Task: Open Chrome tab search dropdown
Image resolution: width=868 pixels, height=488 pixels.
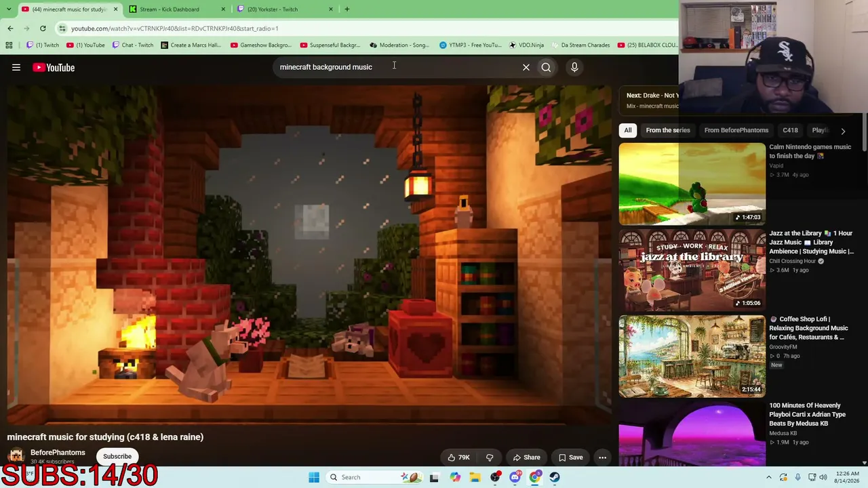Action: coord(9,9)
